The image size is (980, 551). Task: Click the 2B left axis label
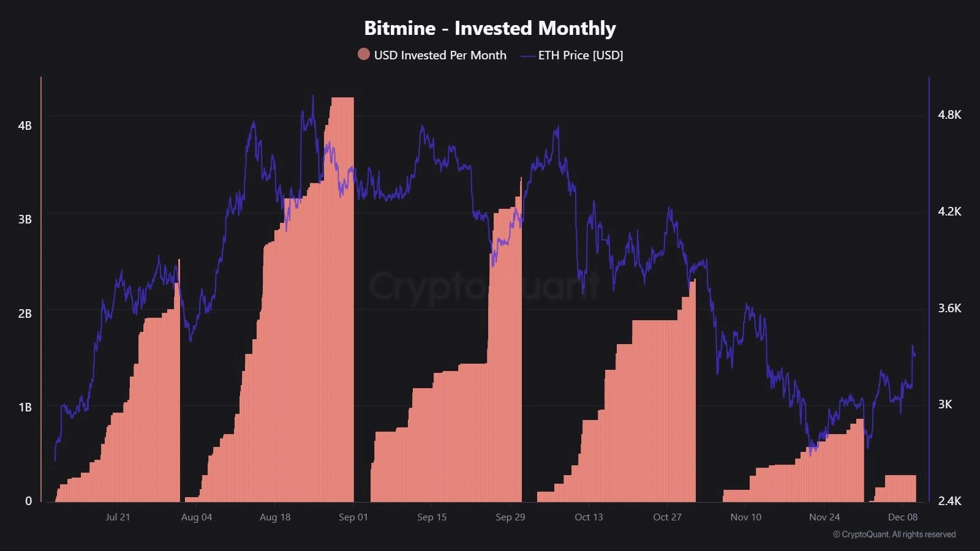[24, 313]
